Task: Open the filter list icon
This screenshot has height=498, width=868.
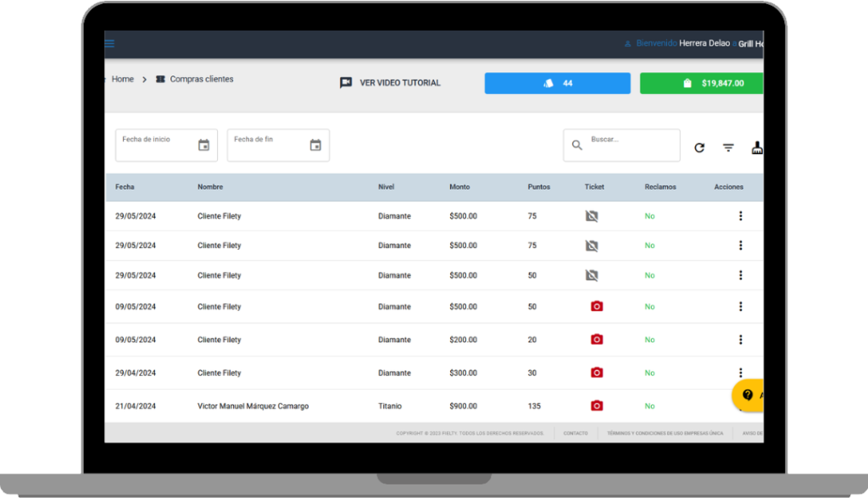Action: 728,147
